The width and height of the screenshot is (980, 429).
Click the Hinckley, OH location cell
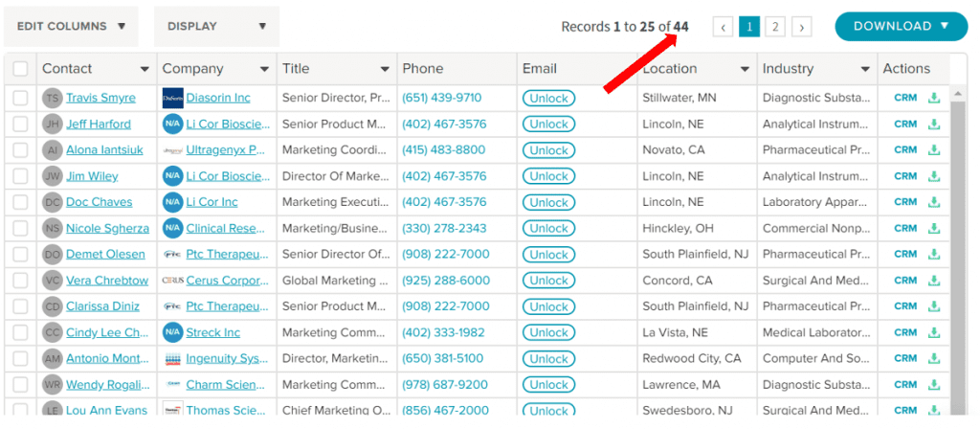pos(679,228)
